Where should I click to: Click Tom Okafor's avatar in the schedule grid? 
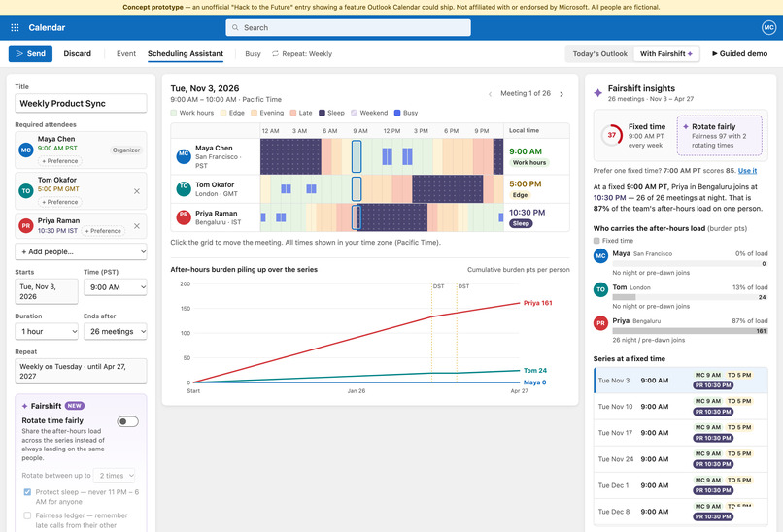[184, 188]
